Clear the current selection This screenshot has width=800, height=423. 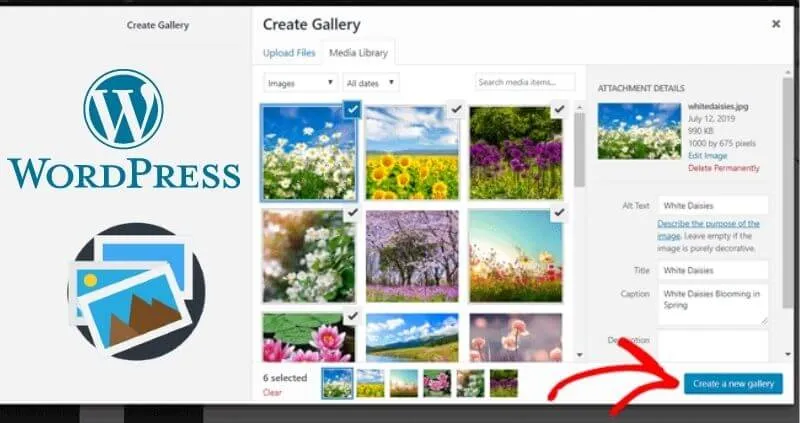point(272,392)
